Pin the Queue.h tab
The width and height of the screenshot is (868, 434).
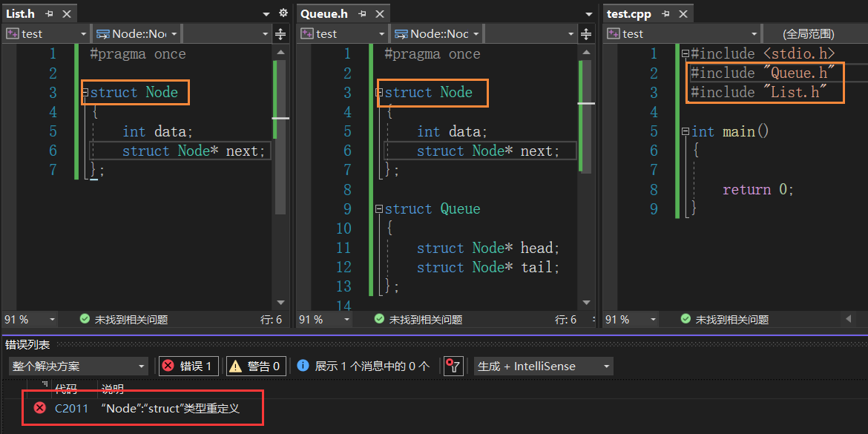362,14
